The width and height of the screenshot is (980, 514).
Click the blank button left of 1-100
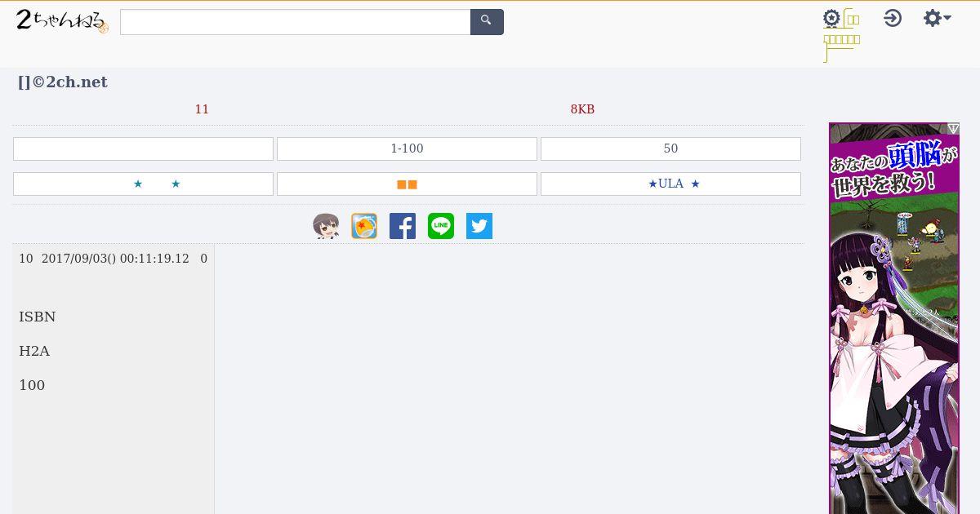143,148
